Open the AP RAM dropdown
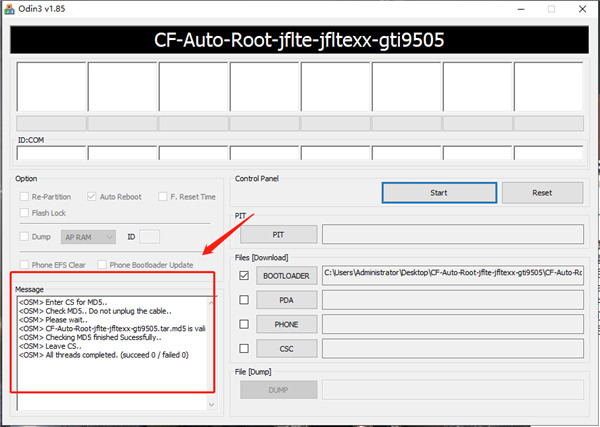Image resolution: width=600 pixels, height=427 pixels. click(x=88, y=237)
